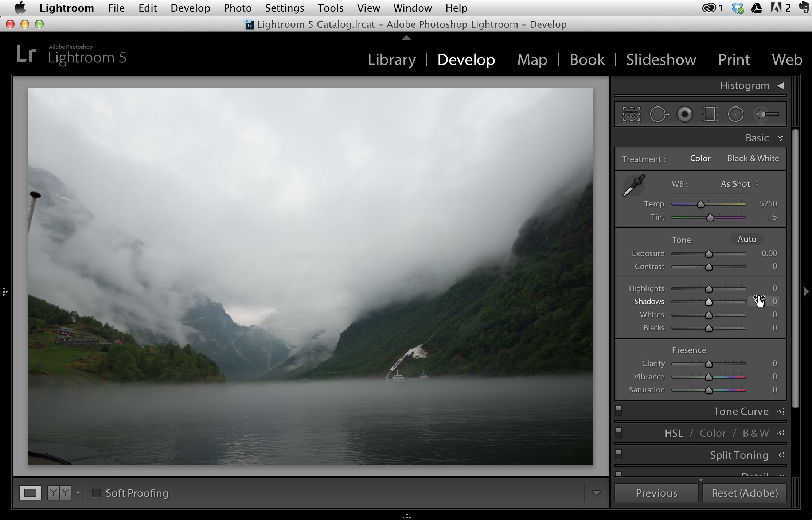The width and height of the screenshot is (812, 520).
Task: Select the Spot Removal tool
Action: (659, 115)
